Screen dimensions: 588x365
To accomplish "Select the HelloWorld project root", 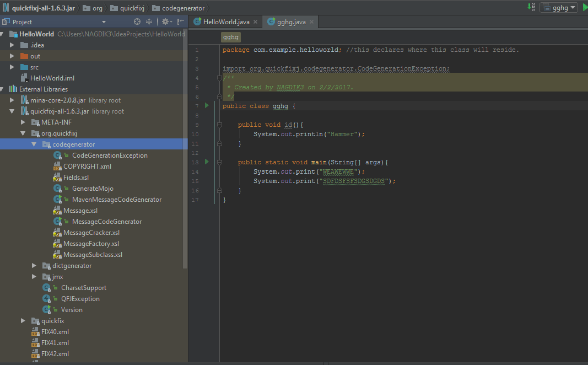I will [x=36, y=34].
